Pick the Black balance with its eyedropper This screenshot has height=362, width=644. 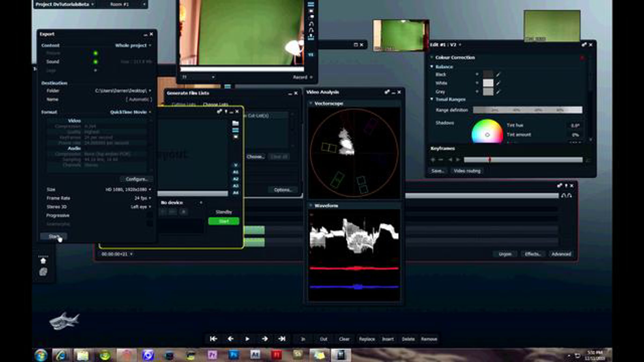click(x=498, y=75)
